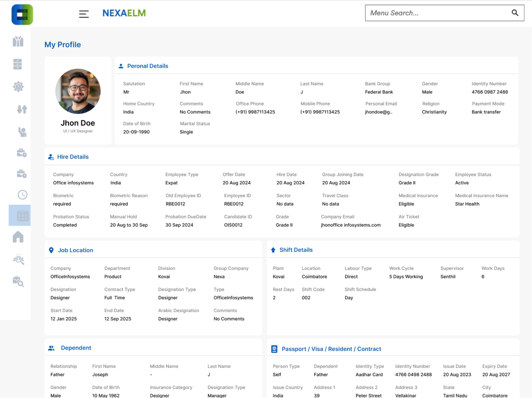This screenshot has height=398, width=532.
Task: Click the NEXAELM logo text
Action: pyautogui.click(x=124, y=13)
